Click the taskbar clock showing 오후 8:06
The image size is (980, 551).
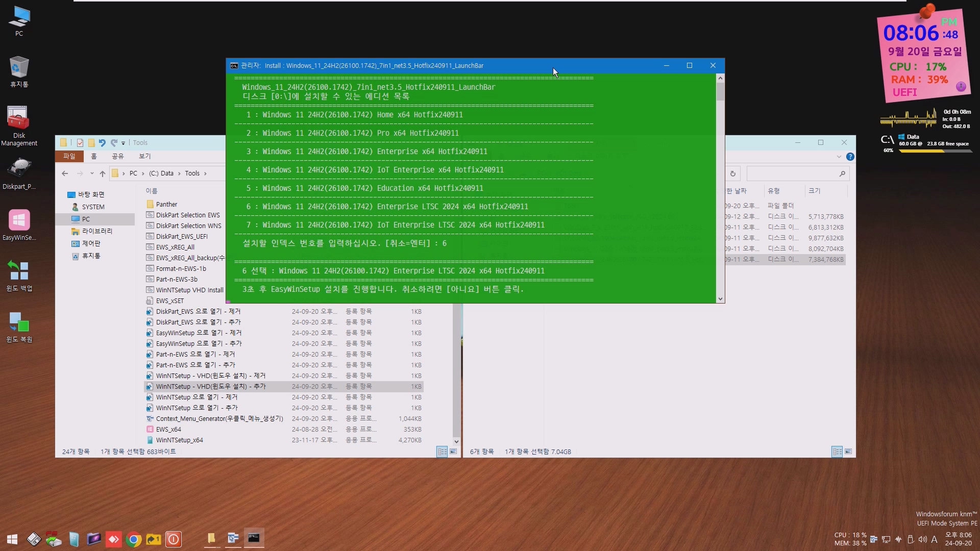point(958,539)
